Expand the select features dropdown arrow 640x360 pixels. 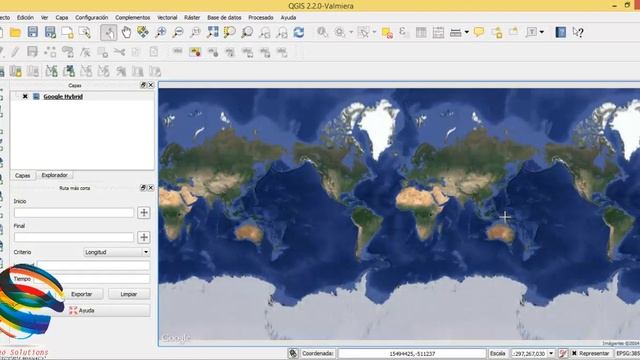click(374, 32)
